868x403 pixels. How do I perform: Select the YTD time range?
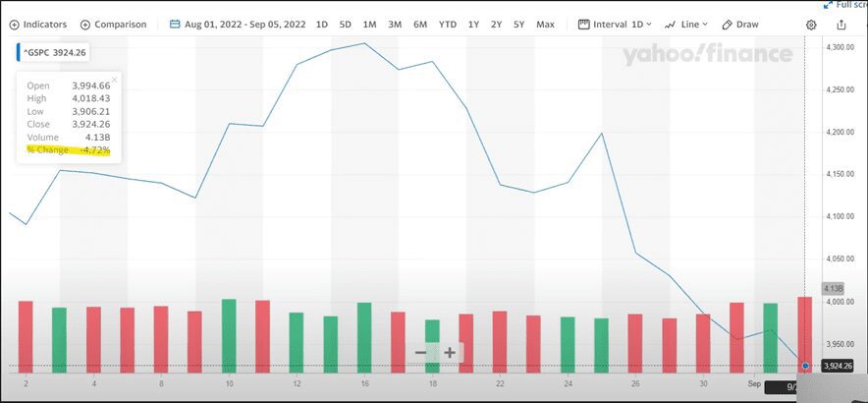coord(447,24)
